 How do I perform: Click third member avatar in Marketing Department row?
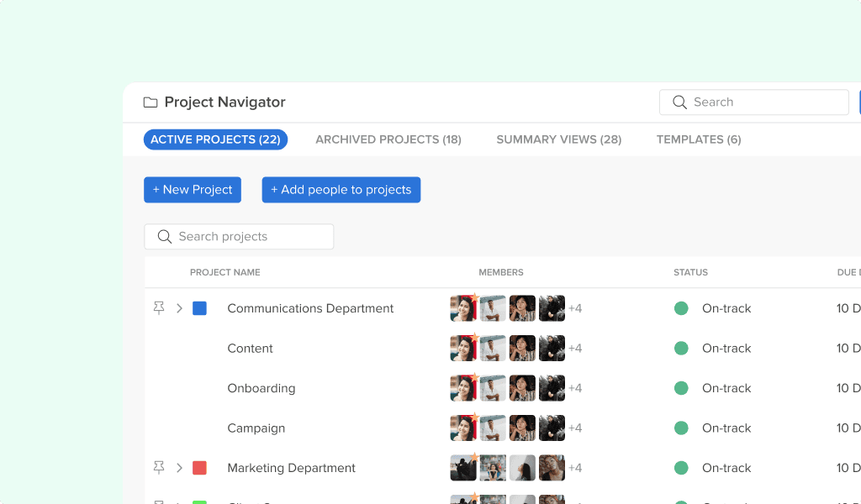(x=522, y=468)
